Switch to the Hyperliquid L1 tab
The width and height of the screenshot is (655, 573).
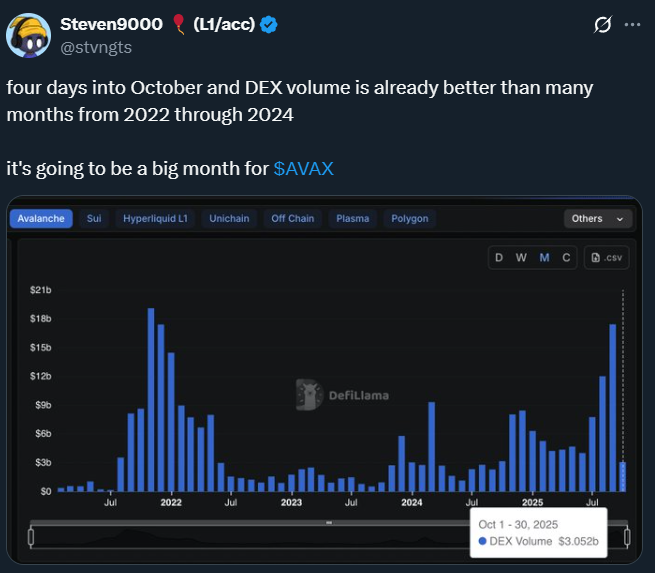pos(155,218)
